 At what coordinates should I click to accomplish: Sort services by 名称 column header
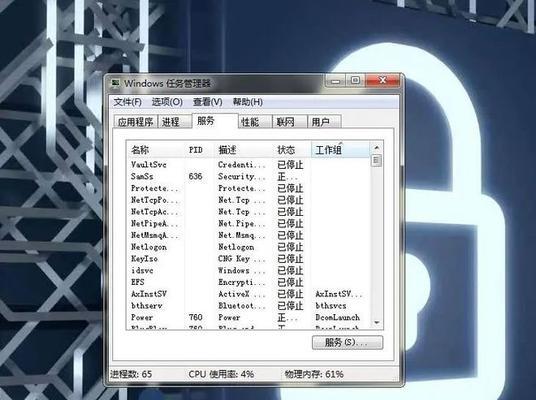156,150
